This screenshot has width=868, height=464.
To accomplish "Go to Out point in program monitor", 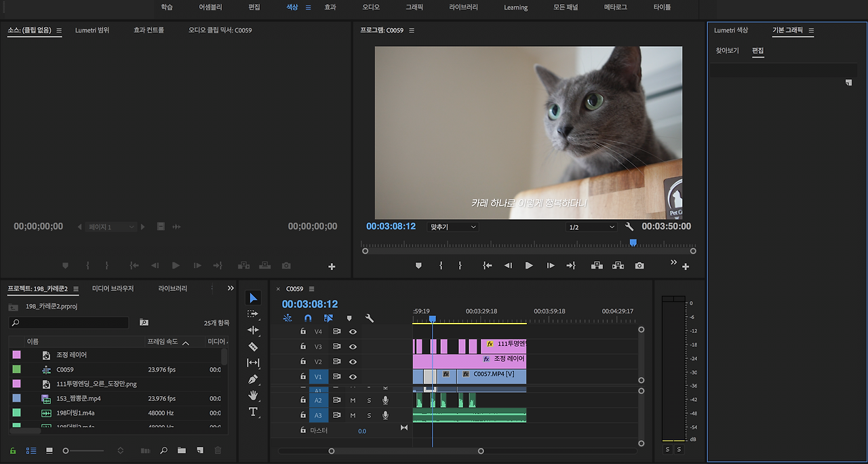I will 571,266.
